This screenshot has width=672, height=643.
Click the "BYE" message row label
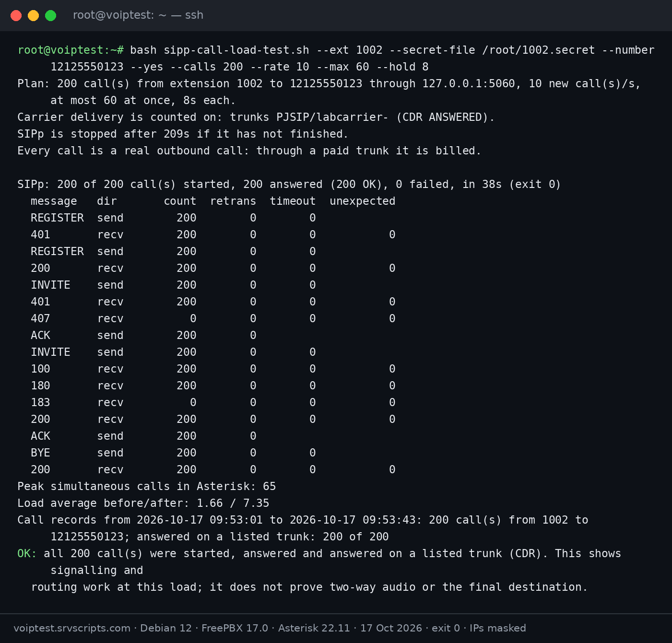point(40,453)
